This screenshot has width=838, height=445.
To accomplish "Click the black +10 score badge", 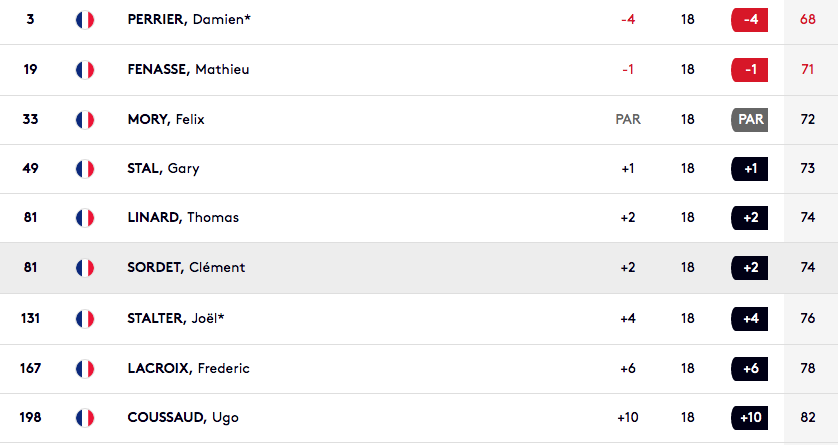I will pos(749,418).
